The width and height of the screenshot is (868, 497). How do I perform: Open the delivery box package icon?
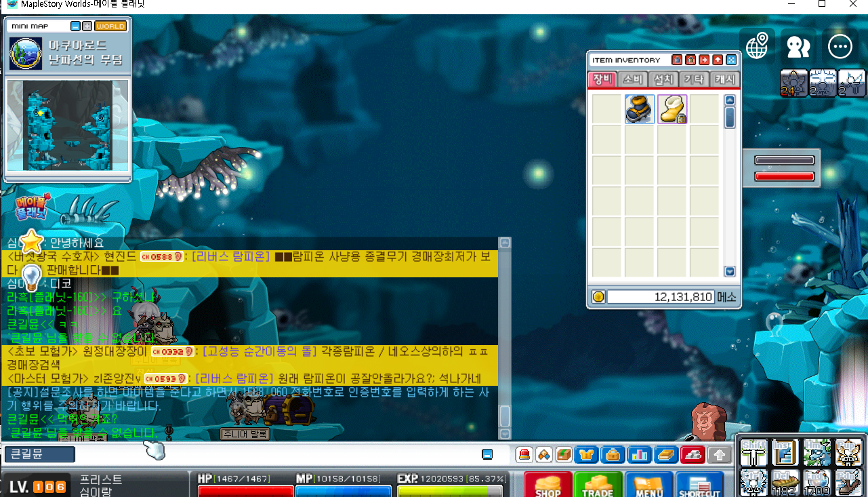click(x=564, y=454)
